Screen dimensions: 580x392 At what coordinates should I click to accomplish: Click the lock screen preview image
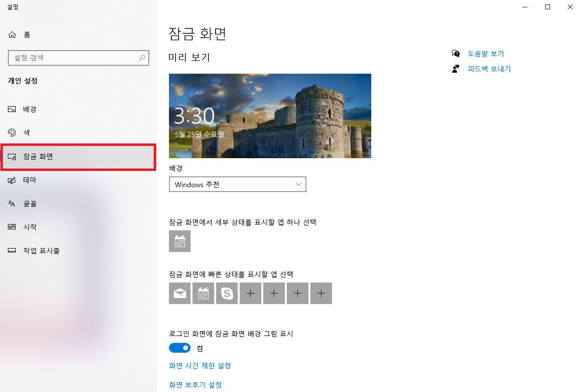270,116
